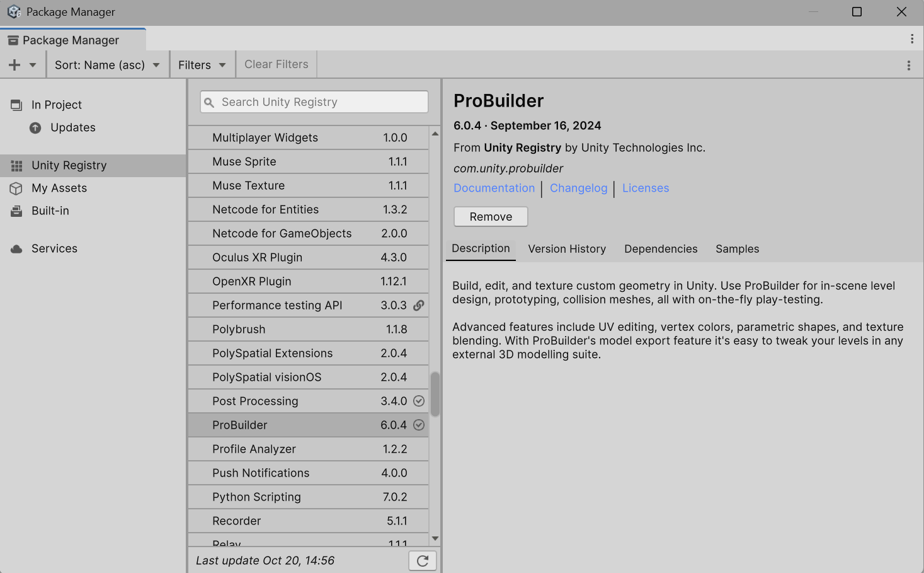Screen dimensions: 924x573
Task: Click the Unity logo in title bar
Action: (x=14, y=12)
